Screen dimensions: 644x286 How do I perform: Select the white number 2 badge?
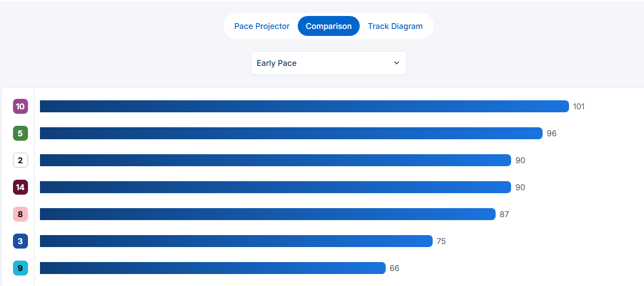[x=20, y=160]
